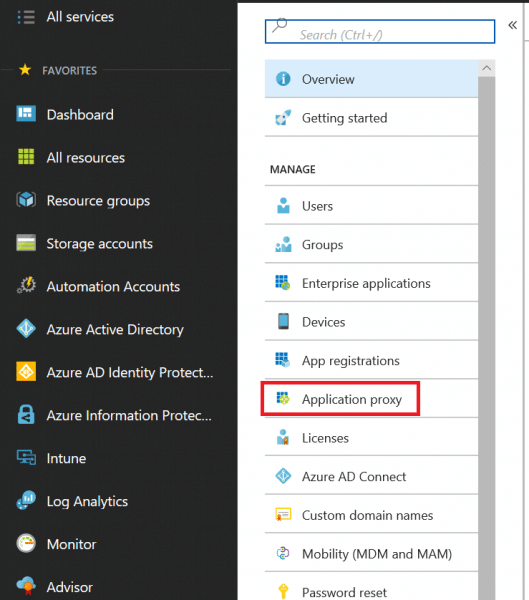This screenshot has height=600, width=529.
Task: Open Azure Active Directory from favorites
Action: coord(115,329)
